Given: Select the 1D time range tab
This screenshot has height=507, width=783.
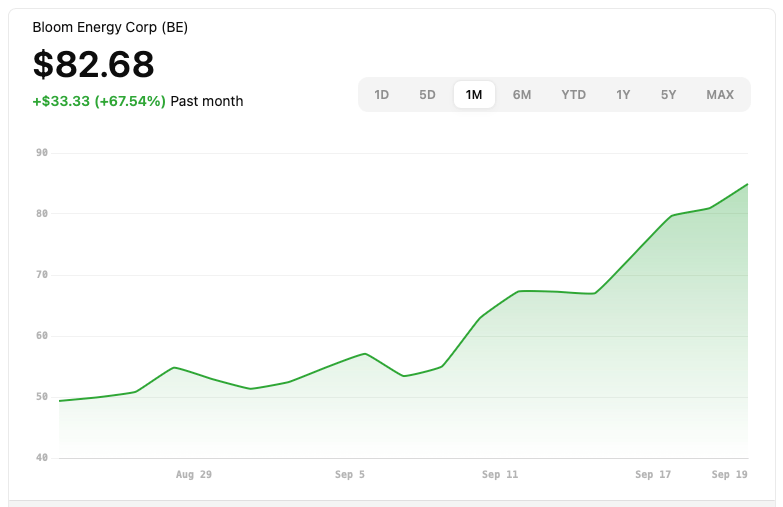Looking at the screenshot, I should pyautogui.click(x=382, y=94).
